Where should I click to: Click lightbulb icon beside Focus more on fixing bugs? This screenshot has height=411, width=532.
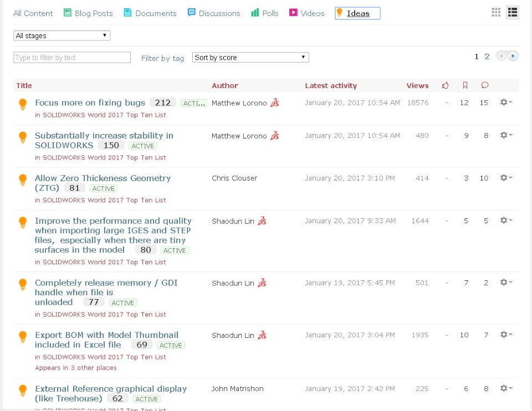(x=23, y=104)
